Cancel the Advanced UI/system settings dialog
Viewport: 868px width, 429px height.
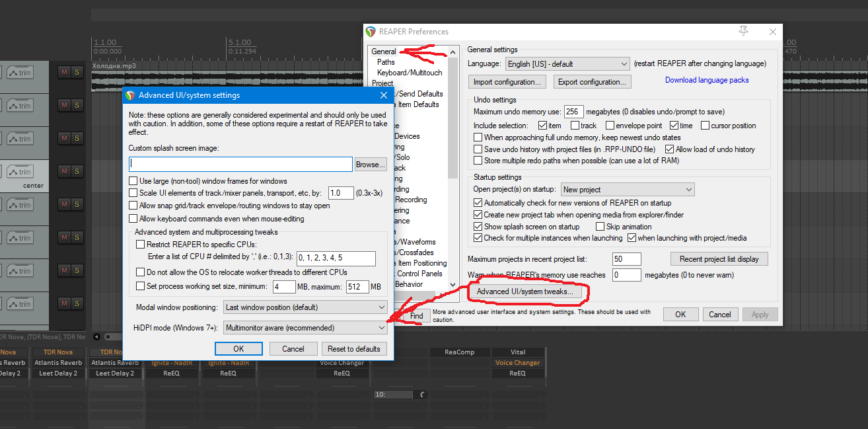[293, 349]
